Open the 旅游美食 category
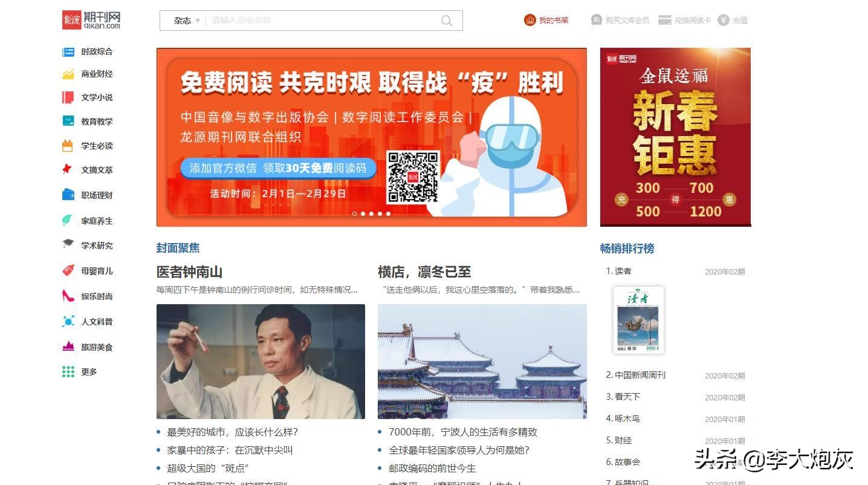 (97, 347)
